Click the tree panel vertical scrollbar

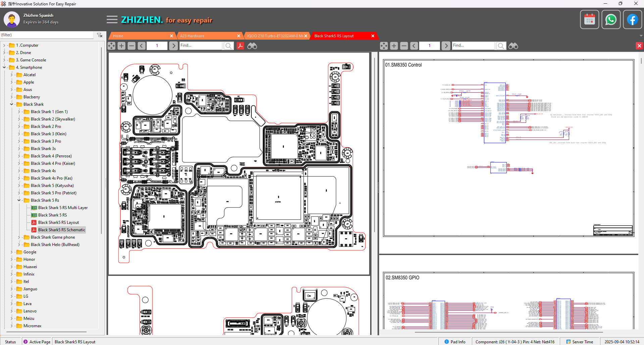tap(101, 141)
